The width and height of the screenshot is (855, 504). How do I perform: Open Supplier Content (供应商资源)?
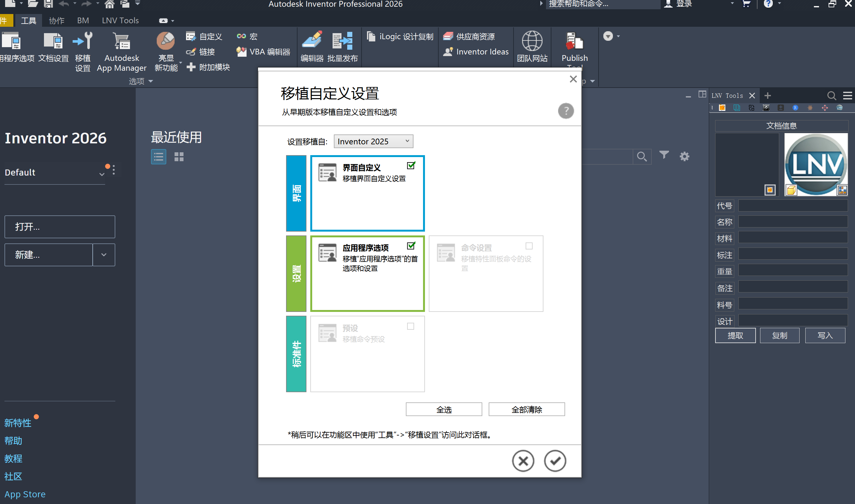tap(469, 36)
